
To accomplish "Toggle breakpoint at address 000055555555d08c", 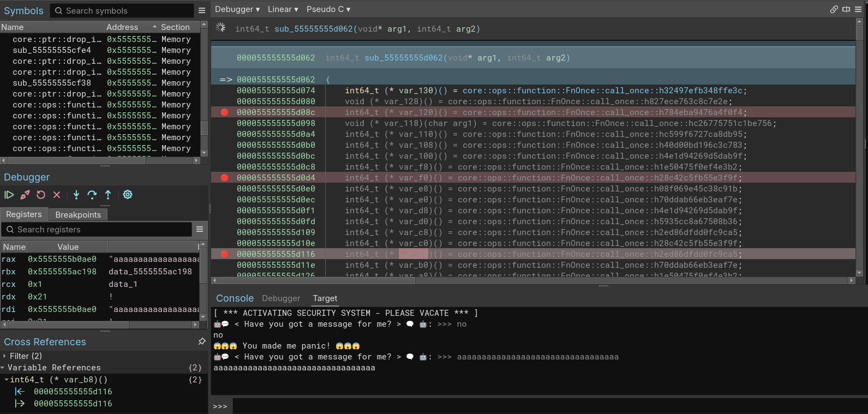I will pos(224,112).
